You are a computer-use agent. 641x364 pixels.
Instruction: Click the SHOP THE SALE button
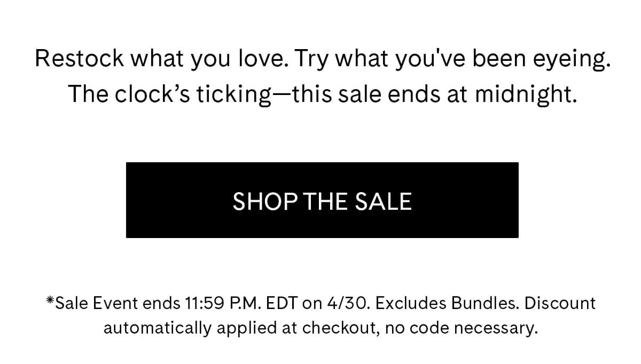coord(322,200)
